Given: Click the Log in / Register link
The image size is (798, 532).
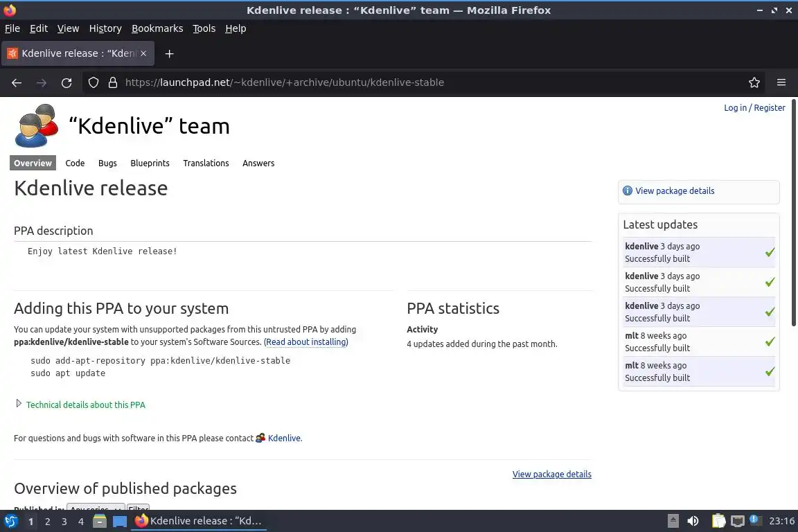Looking at the screenshot, I should pyautogui.click(x=754, y=107).
